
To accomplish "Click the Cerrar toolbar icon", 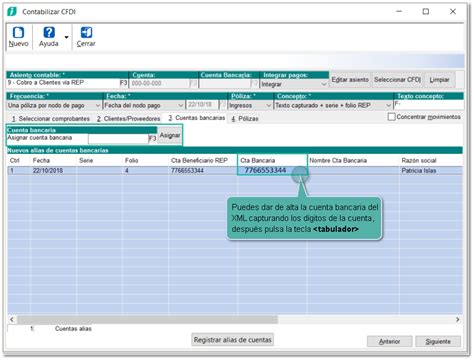I will pyautogui.click(x=86, y=33).
